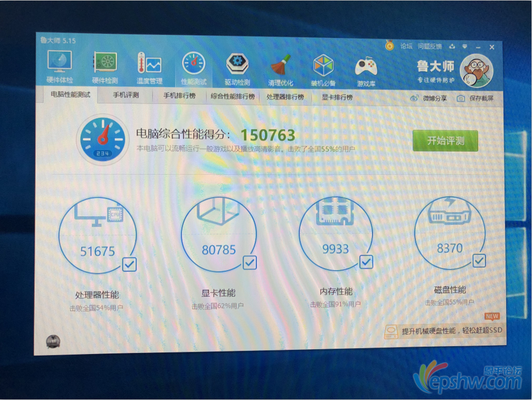532x400 pixels.
Task: Toggle the 磁盘性能 test checkbox
Action: coord(479,260)
